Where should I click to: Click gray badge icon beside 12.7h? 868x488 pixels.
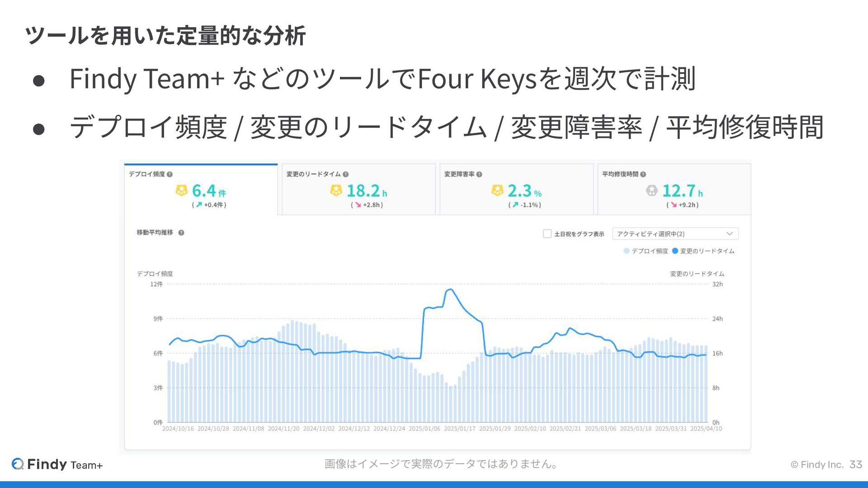[651, 191]
